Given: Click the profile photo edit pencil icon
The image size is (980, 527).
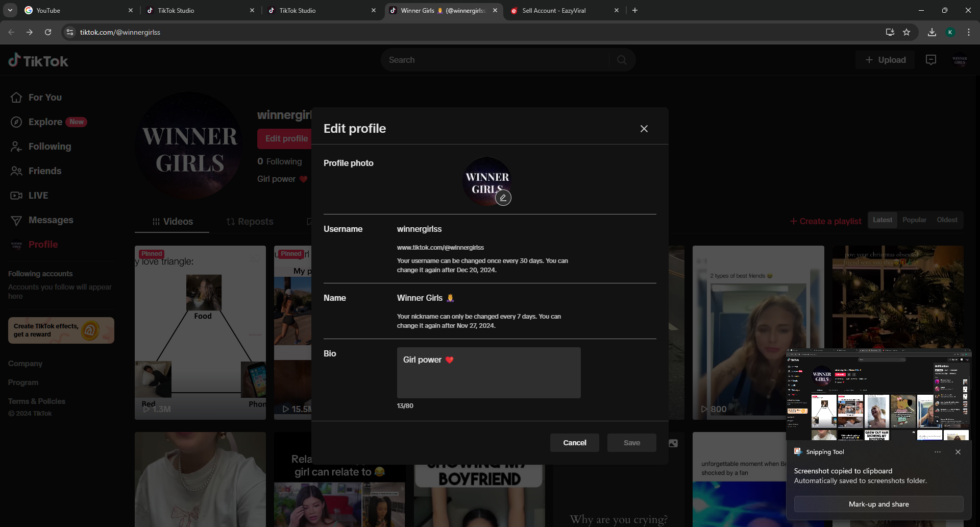Looking at the screenshot, I should click(x=503, y=198).
